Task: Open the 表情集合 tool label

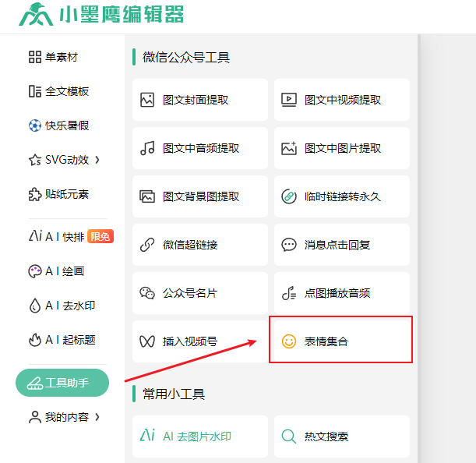Action: tap(326, 341)
